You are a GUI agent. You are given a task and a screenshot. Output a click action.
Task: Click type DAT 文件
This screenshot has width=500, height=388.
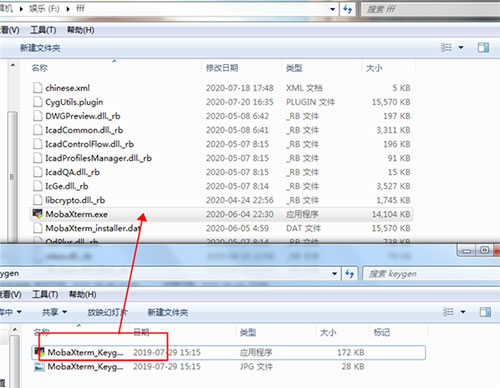pos(303,228)
